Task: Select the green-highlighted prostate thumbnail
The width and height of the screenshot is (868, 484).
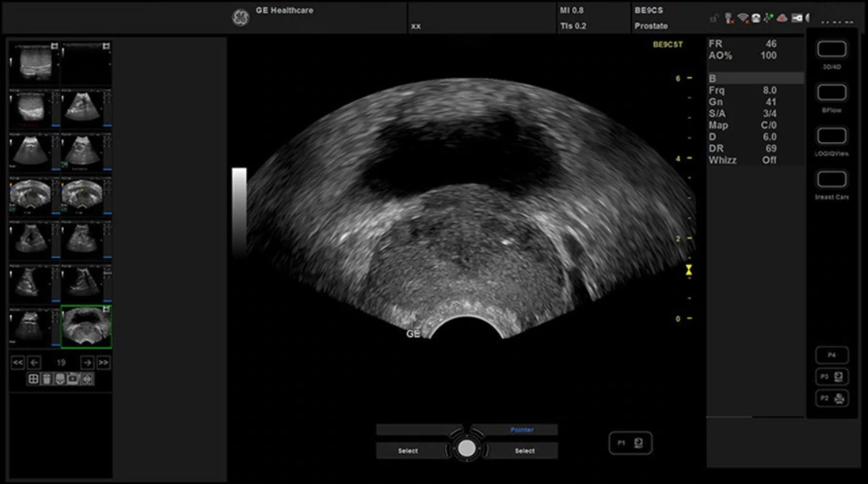Action: [86, 326]
